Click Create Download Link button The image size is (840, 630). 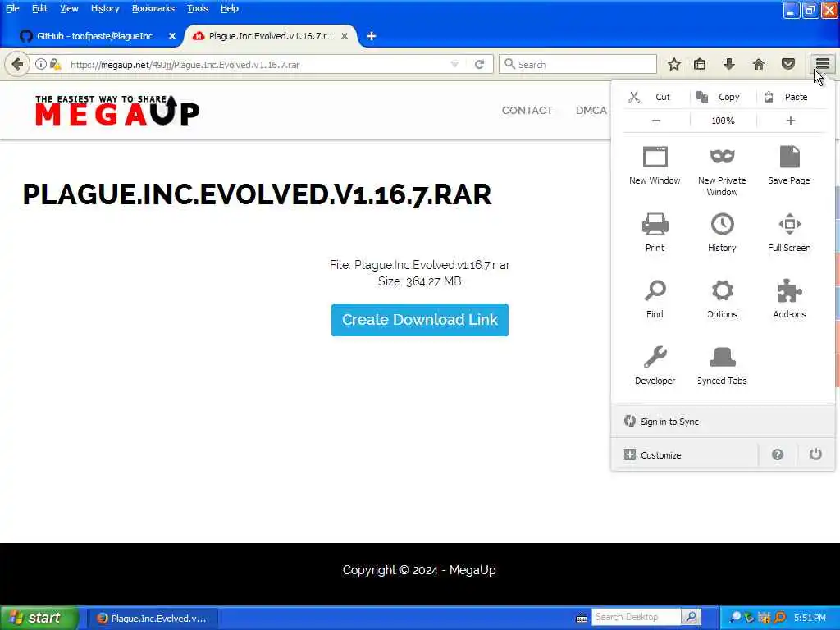click(419, 320)
